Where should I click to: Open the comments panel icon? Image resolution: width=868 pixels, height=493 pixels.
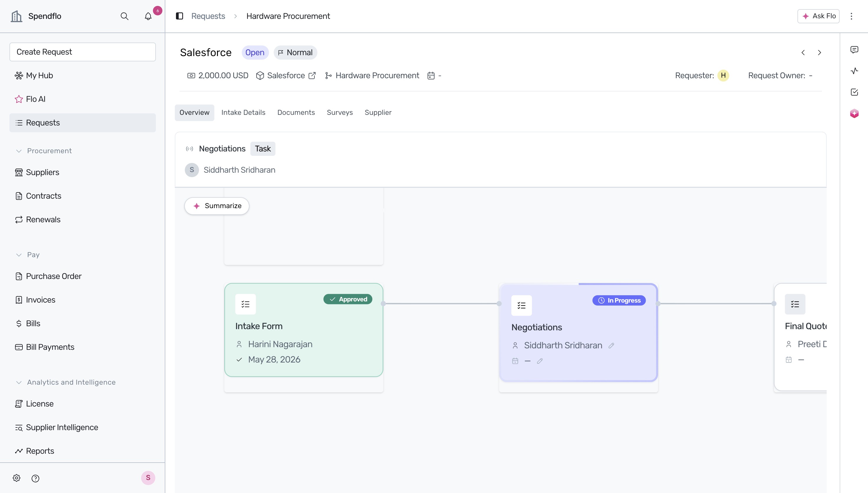854,50
